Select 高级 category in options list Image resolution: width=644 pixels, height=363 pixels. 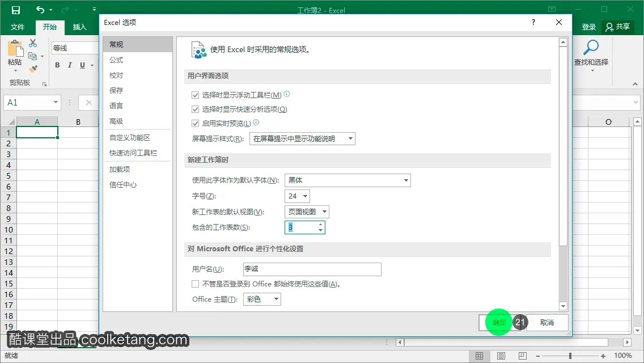click(138, 121)
